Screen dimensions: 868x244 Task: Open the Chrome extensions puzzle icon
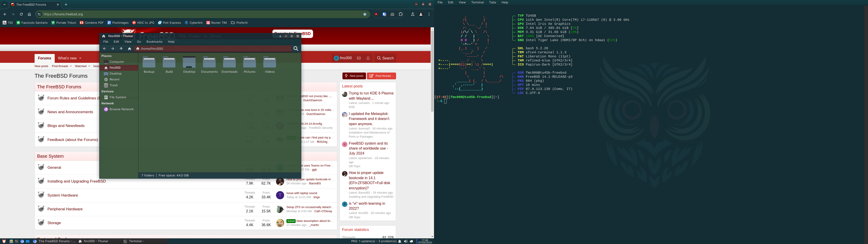pyautogui.click(x=401, y=14)
